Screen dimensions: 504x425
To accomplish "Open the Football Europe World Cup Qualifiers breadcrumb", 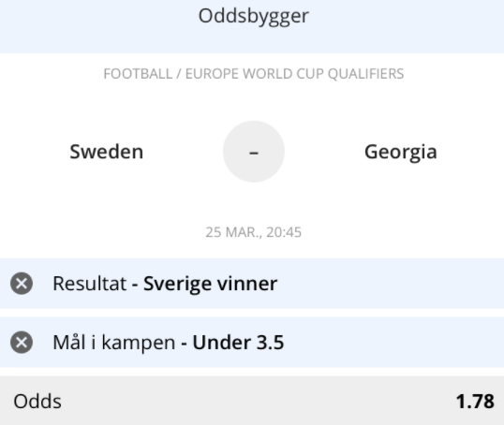I will (x=254, y=74).
